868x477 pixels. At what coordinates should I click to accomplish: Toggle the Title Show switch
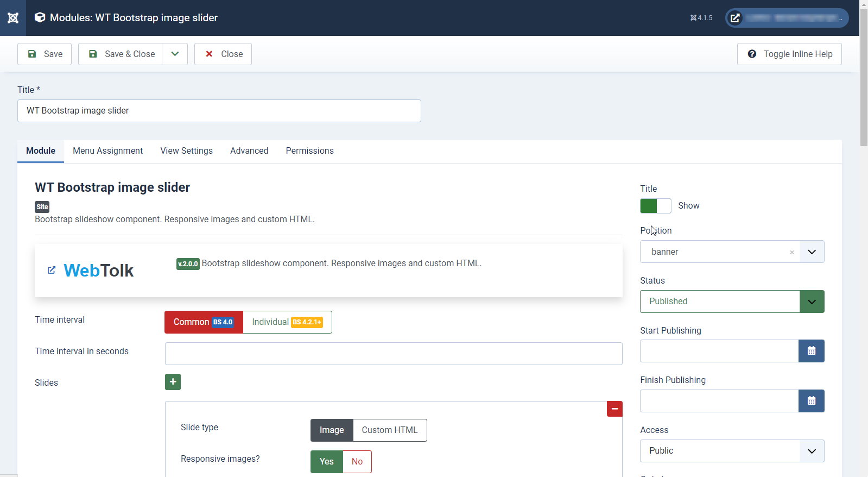click(x=656, y=206)
